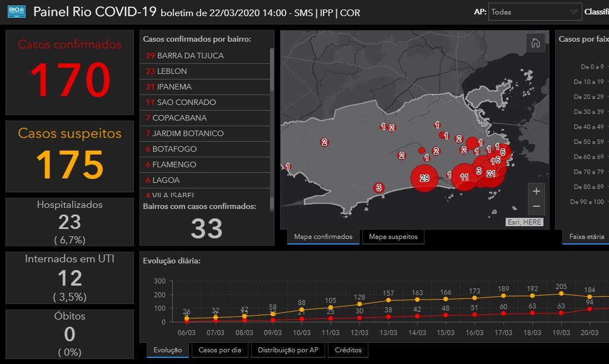This screenshot has height=364, width=609.
Task: Click the map home extent icon
Action: pos(536,44)
